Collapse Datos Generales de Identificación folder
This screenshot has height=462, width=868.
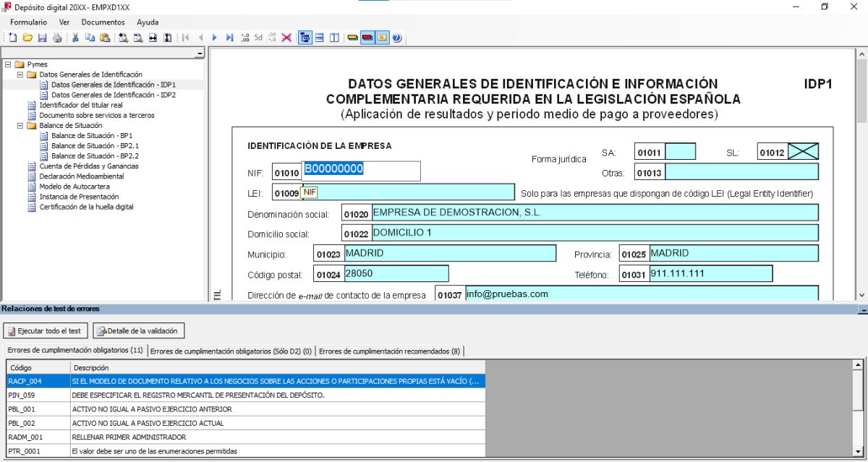tap(20, 74)
